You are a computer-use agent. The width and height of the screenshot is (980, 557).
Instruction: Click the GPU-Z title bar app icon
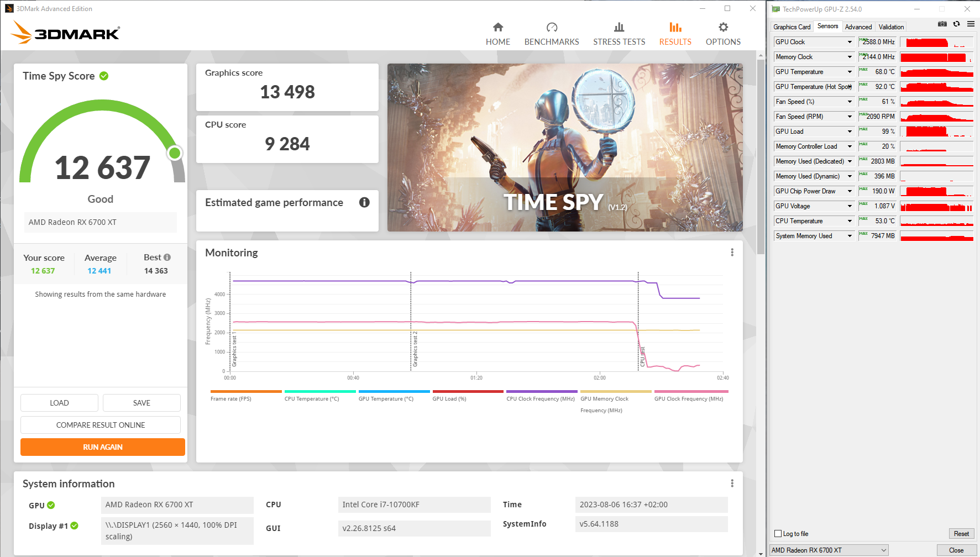click(776, 9)
